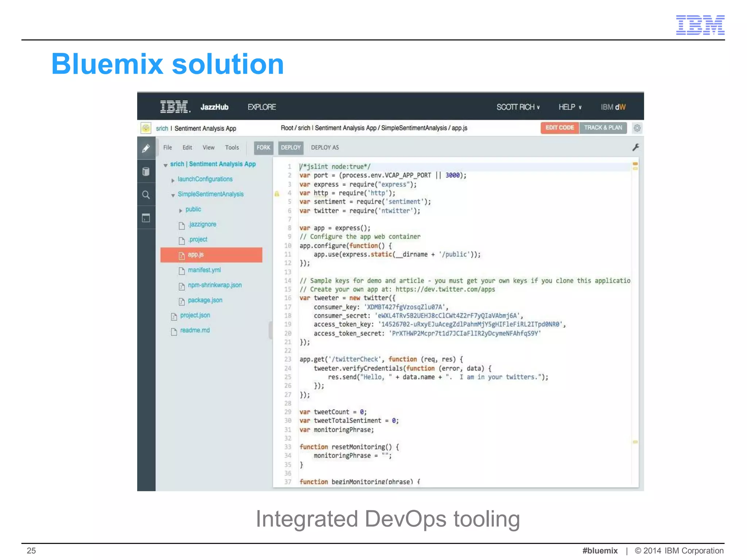747x560 pixels.
Task: Click the package.json file icon
Action: coord(182,301)
